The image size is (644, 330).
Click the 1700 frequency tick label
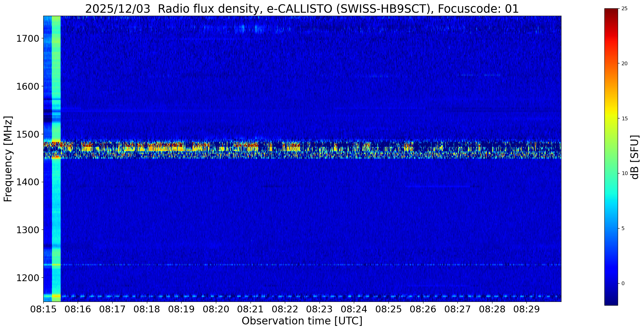coord(28,39)
